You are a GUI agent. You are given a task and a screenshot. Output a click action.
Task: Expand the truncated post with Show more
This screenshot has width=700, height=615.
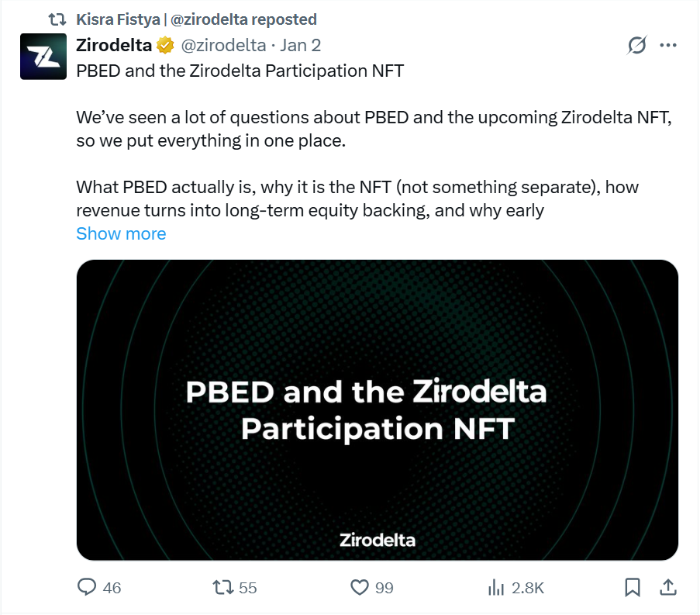click(121, 233)
